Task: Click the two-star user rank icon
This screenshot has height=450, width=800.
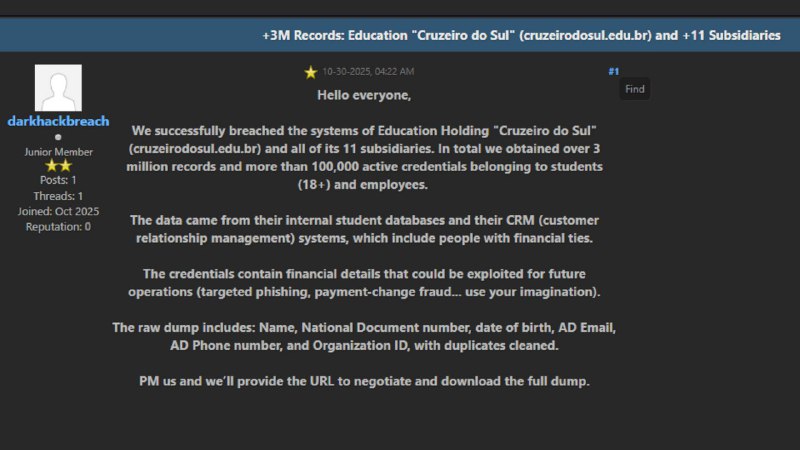Action: tap(58, 165)
